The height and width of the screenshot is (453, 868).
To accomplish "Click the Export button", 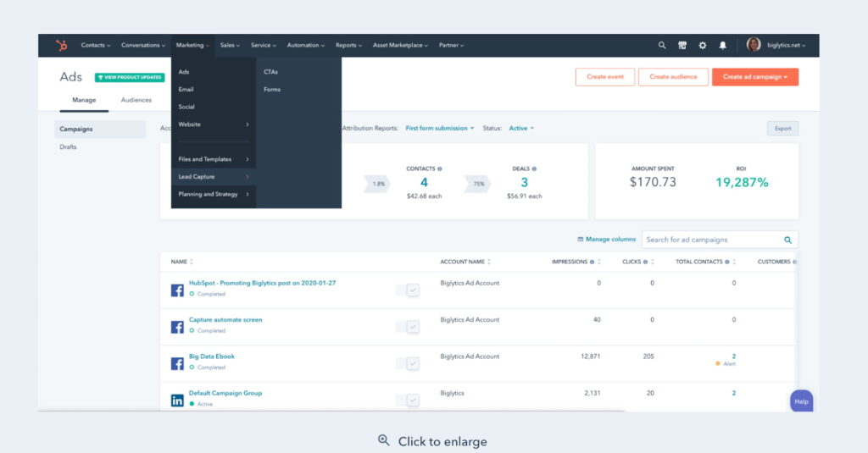I will point(782,129).
